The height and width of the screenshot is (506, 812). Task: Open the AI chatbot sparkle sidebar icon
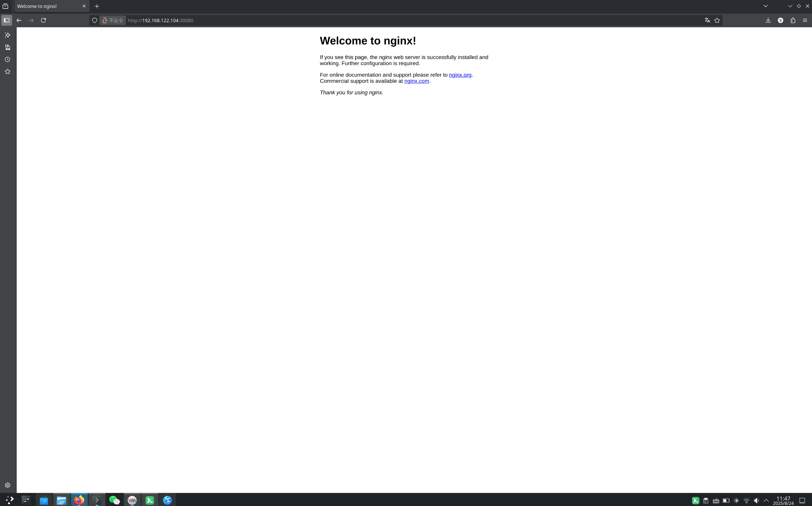click(x=7, y=35)
